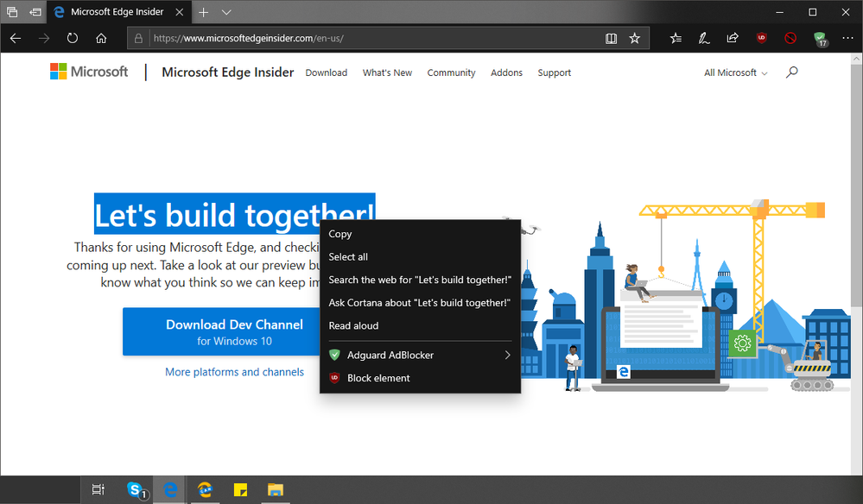Image resolution: width=863 pixels, height=504 pixels.
Task: Open Task View on taskbar
Action: click(98, 489)
